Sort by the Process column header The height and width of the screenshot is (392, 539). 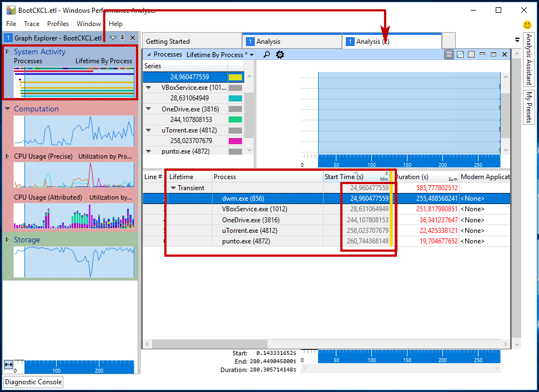pos(267,177)
